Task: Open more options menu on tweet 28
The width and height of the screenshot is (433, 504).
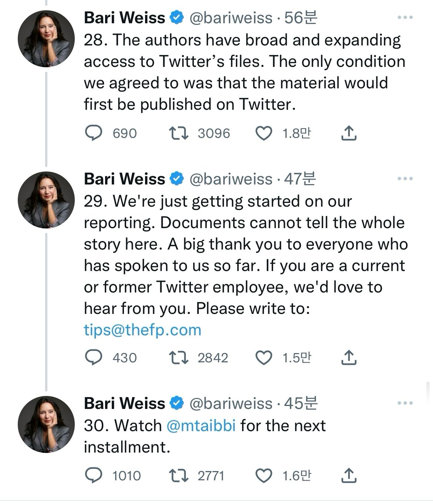Action: click(405, 17)
